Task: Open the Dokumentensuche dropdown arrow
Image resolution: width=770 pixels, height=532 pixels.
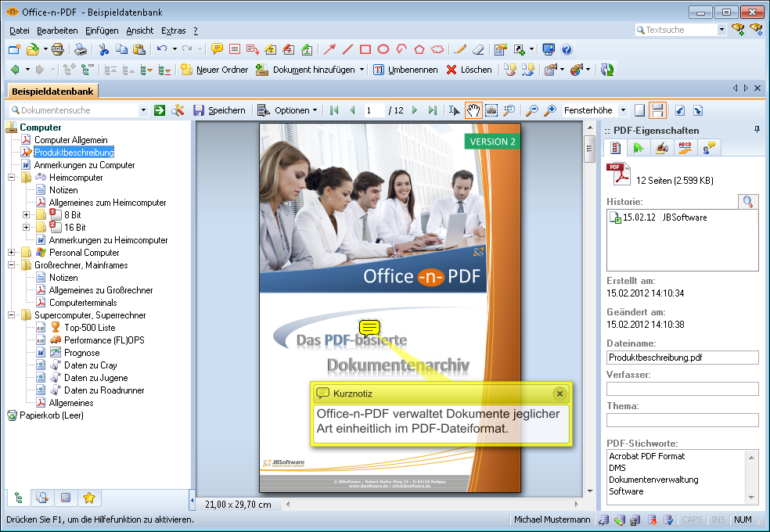Action: (x=143, y=110)
